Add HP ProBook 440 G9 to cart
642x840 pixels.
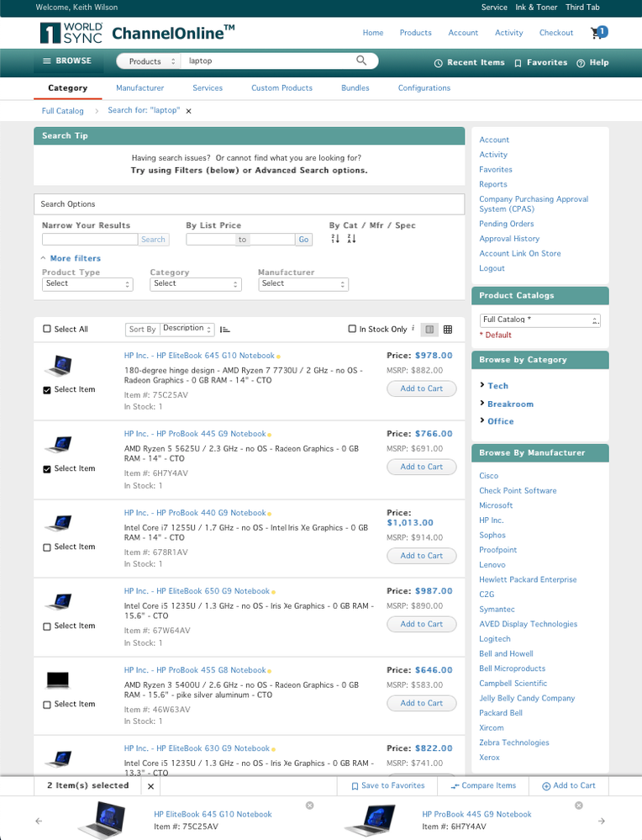click(421, 556)
